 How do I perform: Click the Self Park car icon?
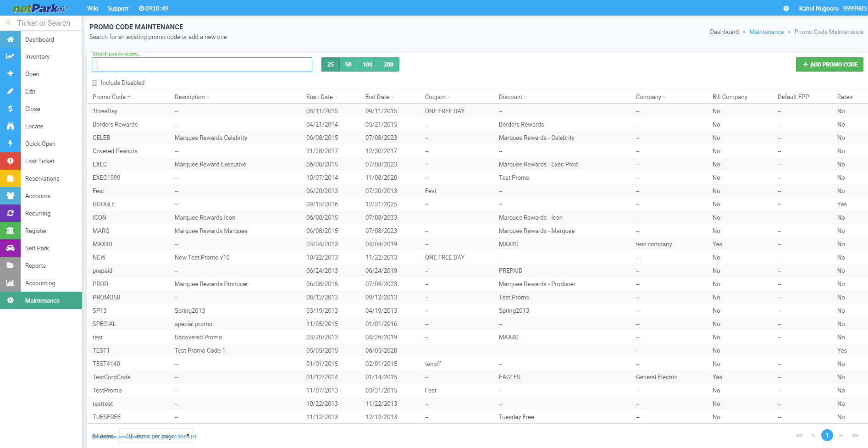coord(10,248)
